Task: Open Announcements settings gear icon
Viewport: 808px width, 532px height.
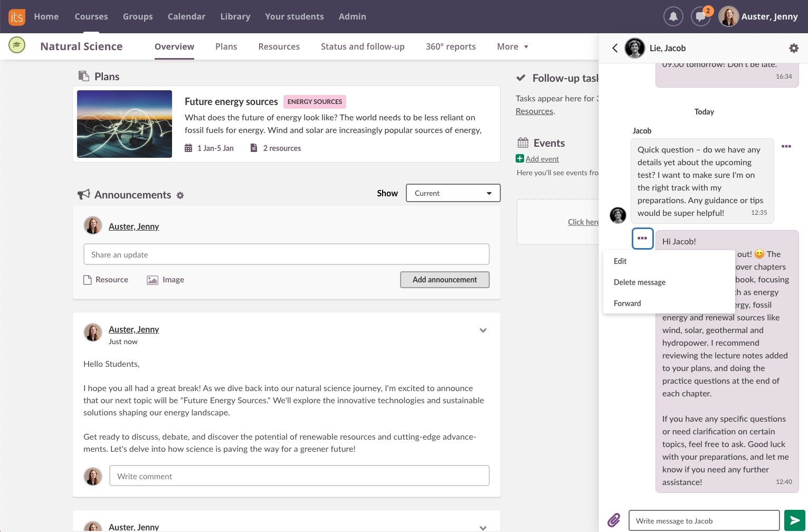Action: tap(180, 195)
